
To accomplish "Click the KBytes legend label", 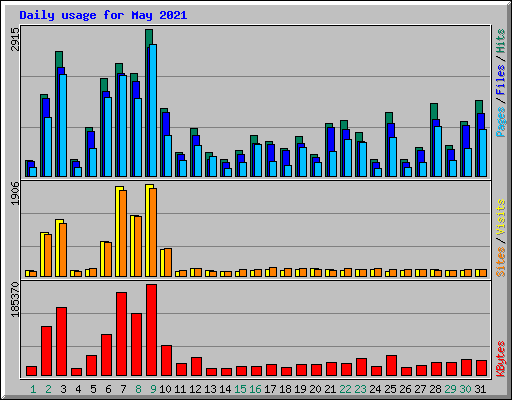I will tap(500, 359).
